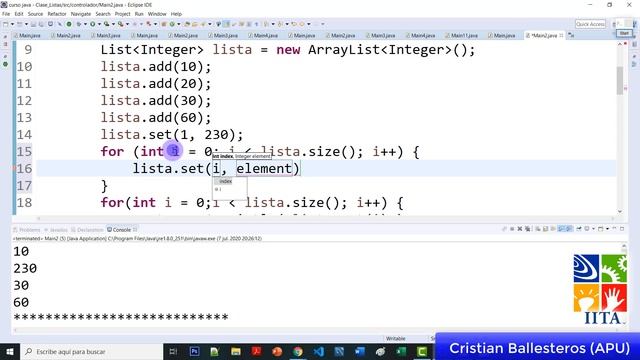Image resolution: width=640 pixels, height=360 pixels.
Task: Expand the New Java Class dropdown arrow
Action: [x=178, y=24]
